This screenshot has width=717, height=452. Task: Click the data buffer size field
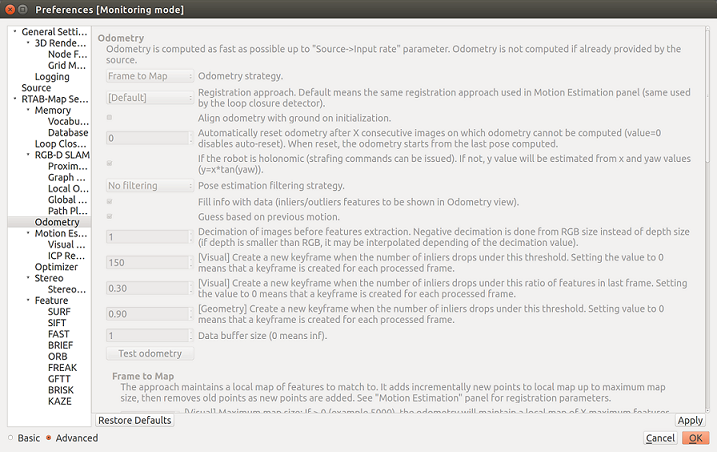tap(148, 335)
